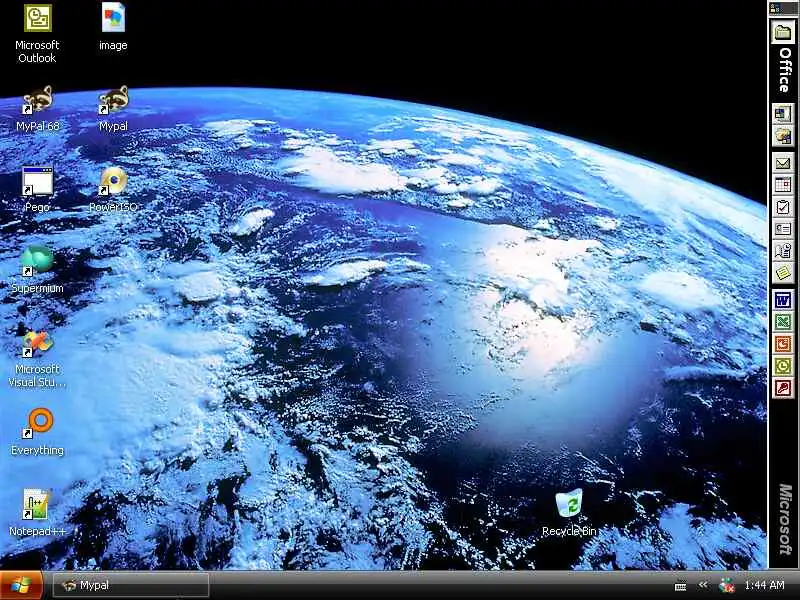Select the PowerISO desktop shortcut
Viewport: 800px width, 600px height.
coord(113,189)
